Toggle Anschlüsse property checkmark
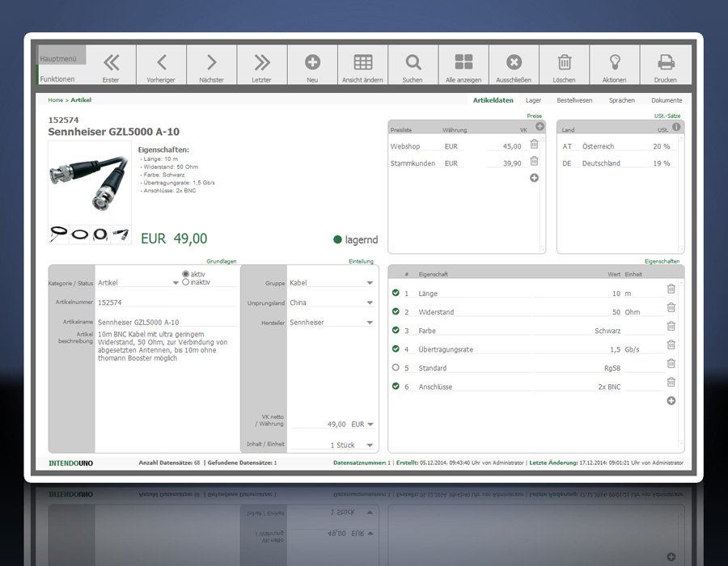The height and width of the screenshot is (566, 728). (x=396, y=386)
